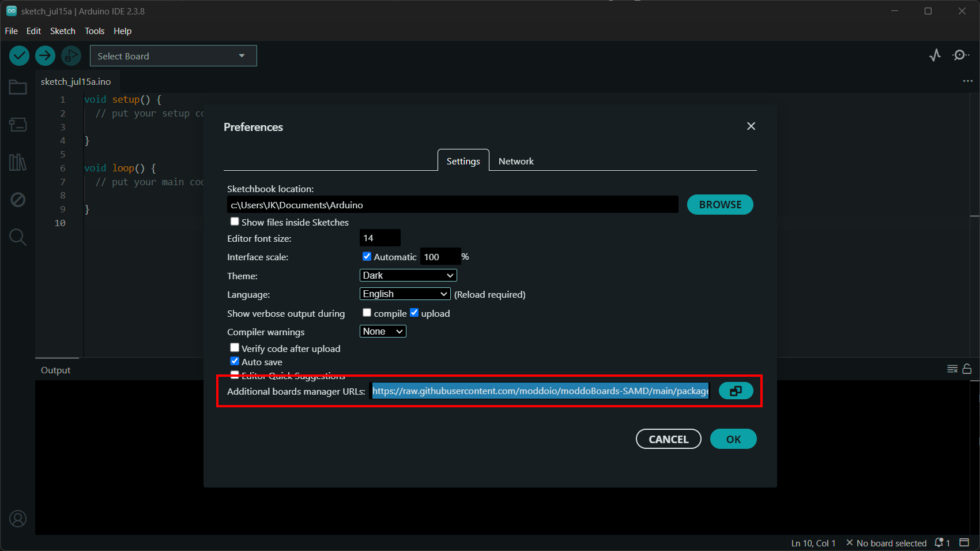980x551 pixels.
Task: Enable verbose output during compile
Action: coord(367,313)
